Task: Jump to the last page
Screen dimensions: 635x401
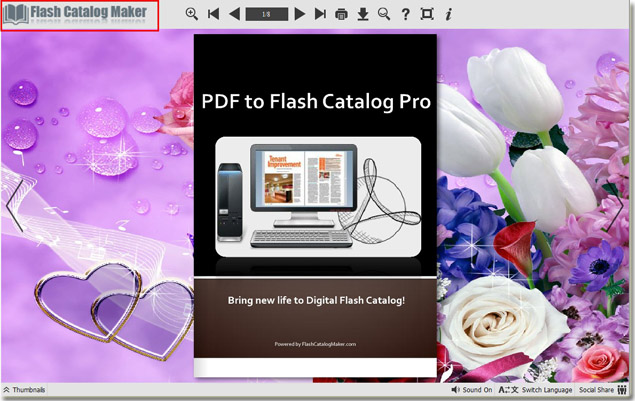Action: 320,14
